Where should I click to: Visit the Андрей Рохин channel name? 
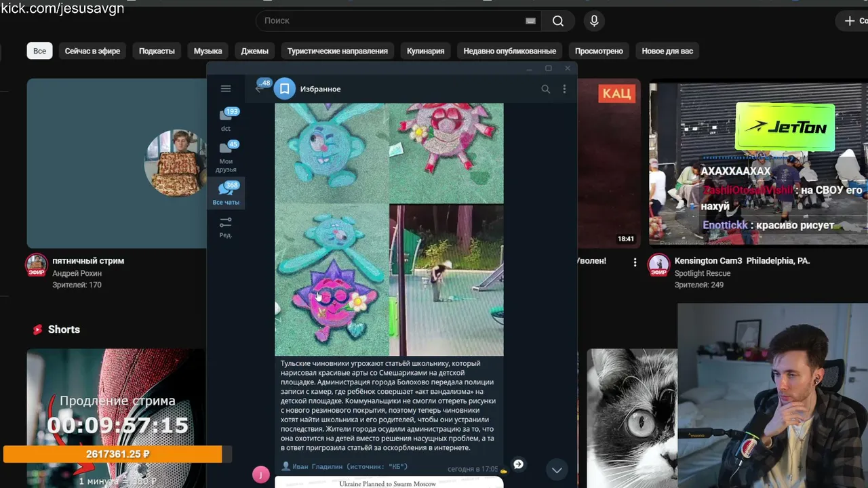tap(77, 273)
